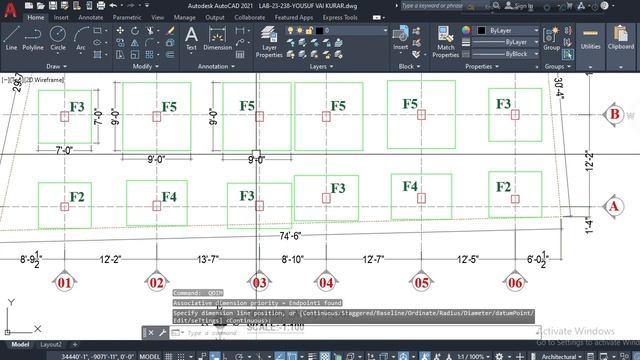
Task: Open the Insert ribbon tab
Action: pos(61,17)
